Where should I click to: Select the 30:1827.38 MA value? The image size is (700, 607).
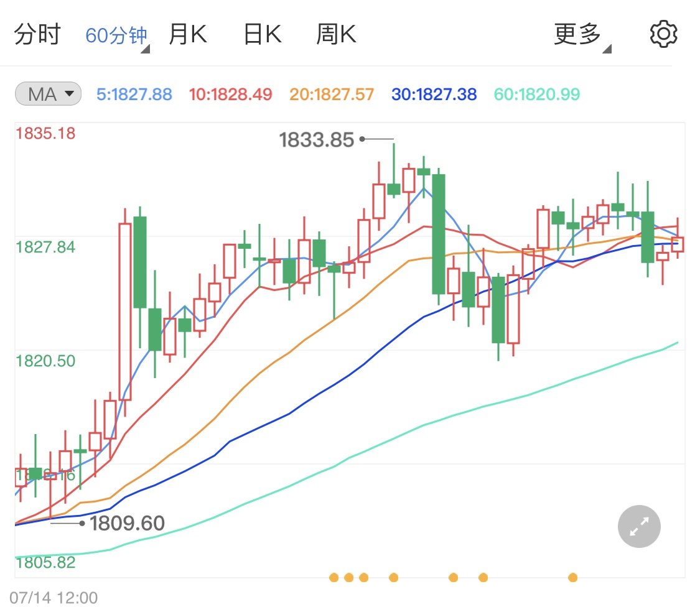(x=434, y=94)
